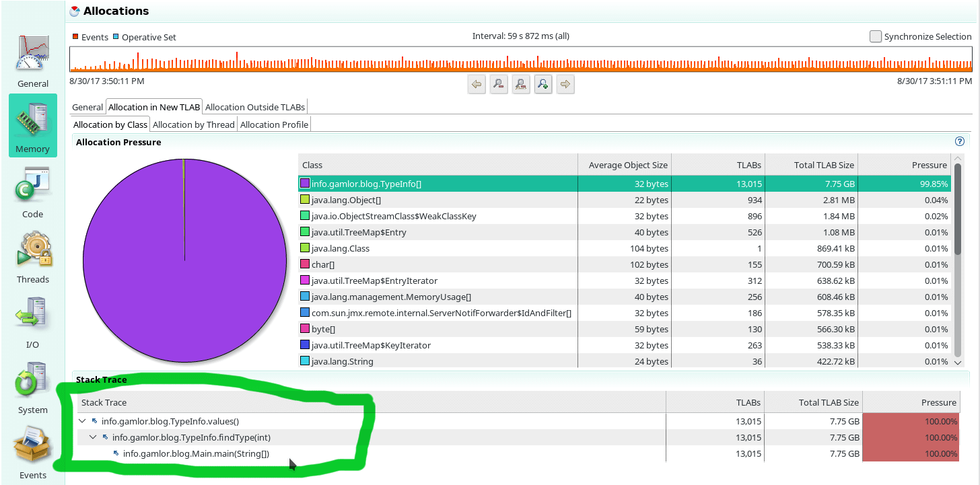Select the TypeInfo.findType(int) stack frame text
This screenshot has height=485, width=980.
click(191, 437)
